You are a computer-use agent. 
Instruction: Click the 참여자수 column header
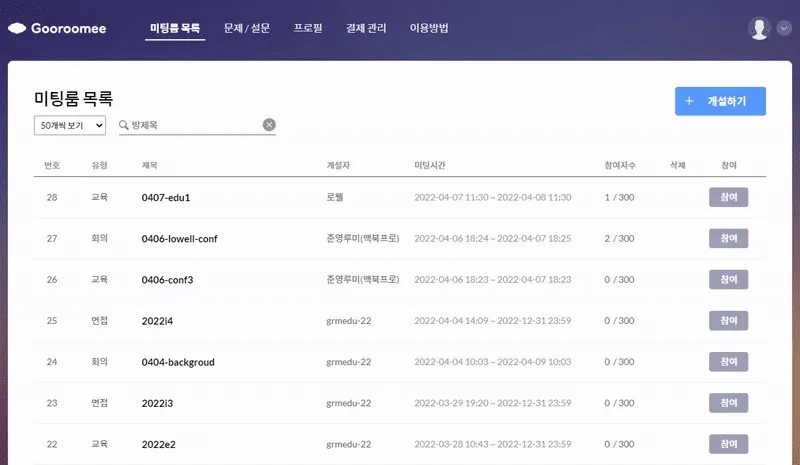620,165
